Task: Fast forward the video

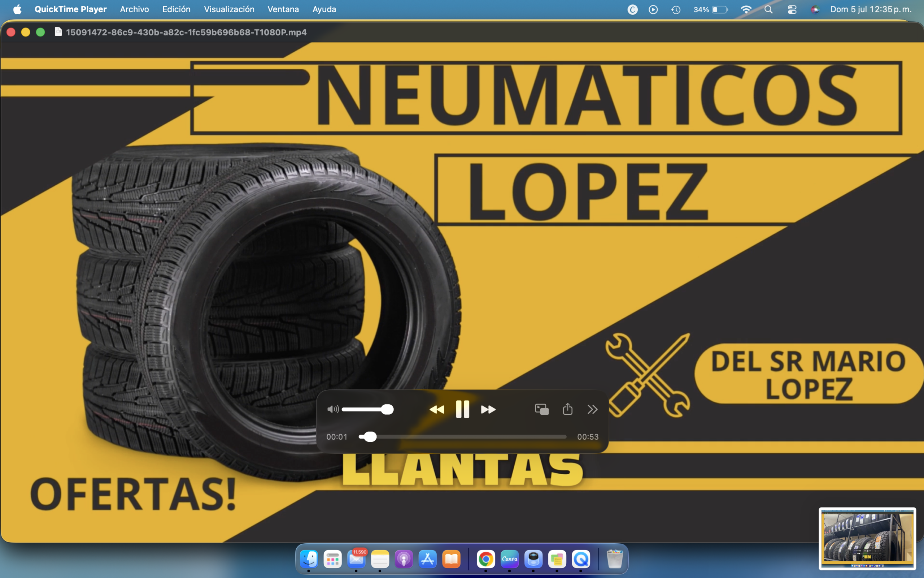Action: pyautogui.click(x=488, y=410)
